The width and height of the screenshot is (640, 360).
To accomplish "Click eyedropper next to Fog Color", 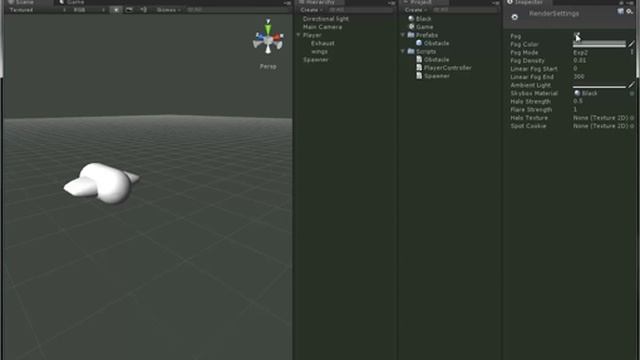I will 631,44.
